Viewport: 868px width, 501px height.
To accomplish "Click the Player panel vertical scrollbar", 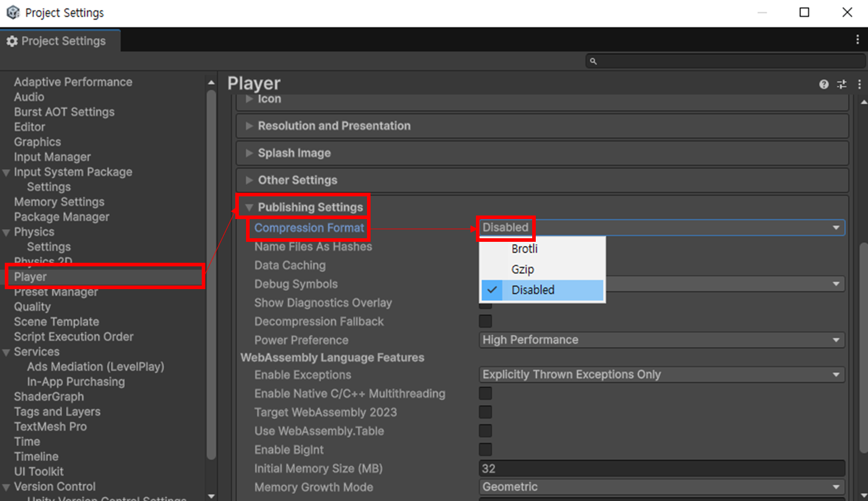I will [x=863, y=348].
